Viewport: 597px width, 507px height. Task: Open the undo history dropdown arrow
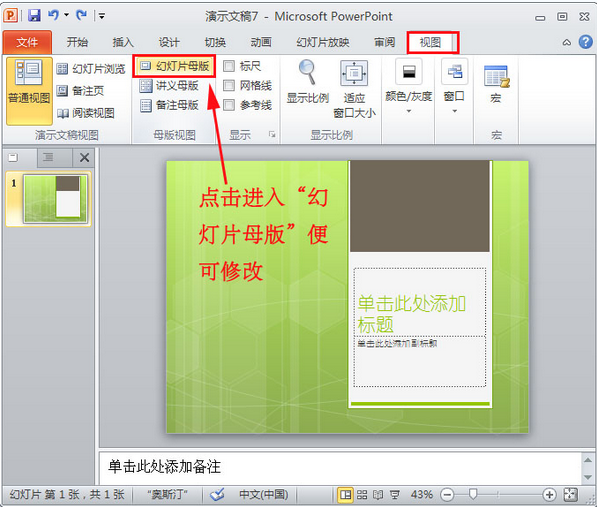[66, 15]
